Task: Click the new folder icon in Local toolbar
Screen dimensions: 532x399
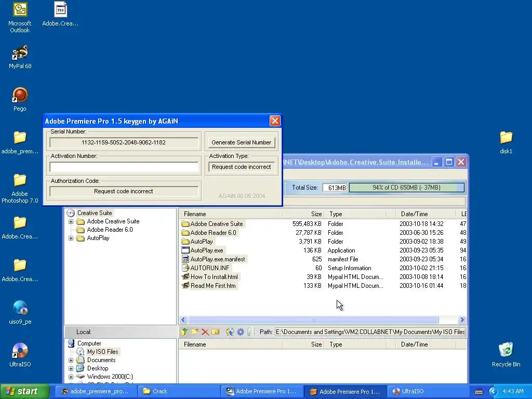Action: (x=195, y=332)
